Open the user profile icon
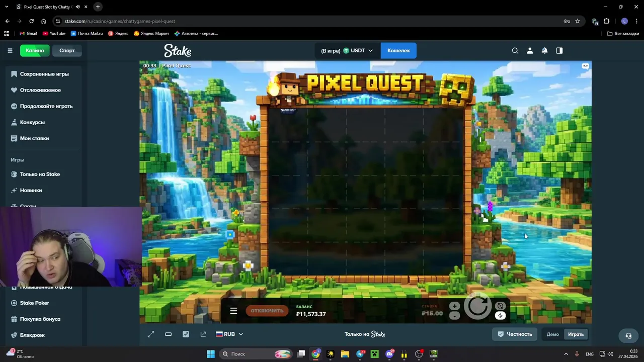This screenshot has height=362, width=644. (x=530, y=51)
